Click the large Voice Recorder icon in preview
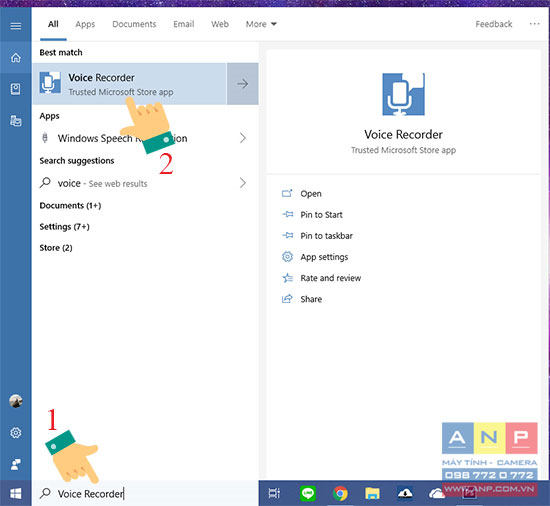550x506 pixels. coord(403,94)
